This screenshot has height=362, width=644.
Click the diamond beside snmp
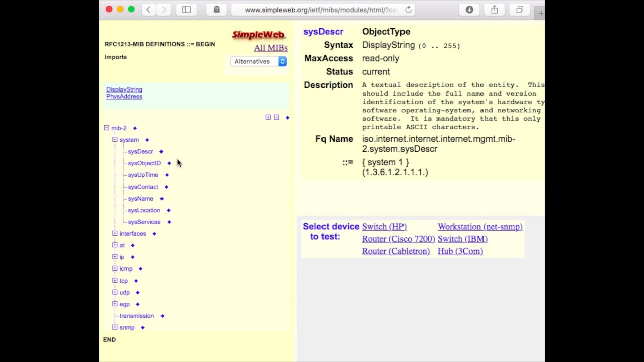click(143, 328)
